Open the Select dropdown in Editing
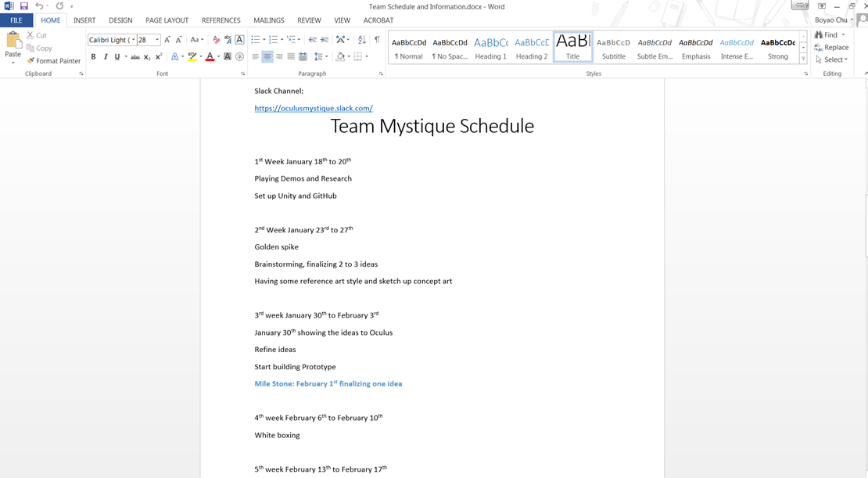Viewport: 868px width, 478px height. pyautogui.click(x=831, y=59)
